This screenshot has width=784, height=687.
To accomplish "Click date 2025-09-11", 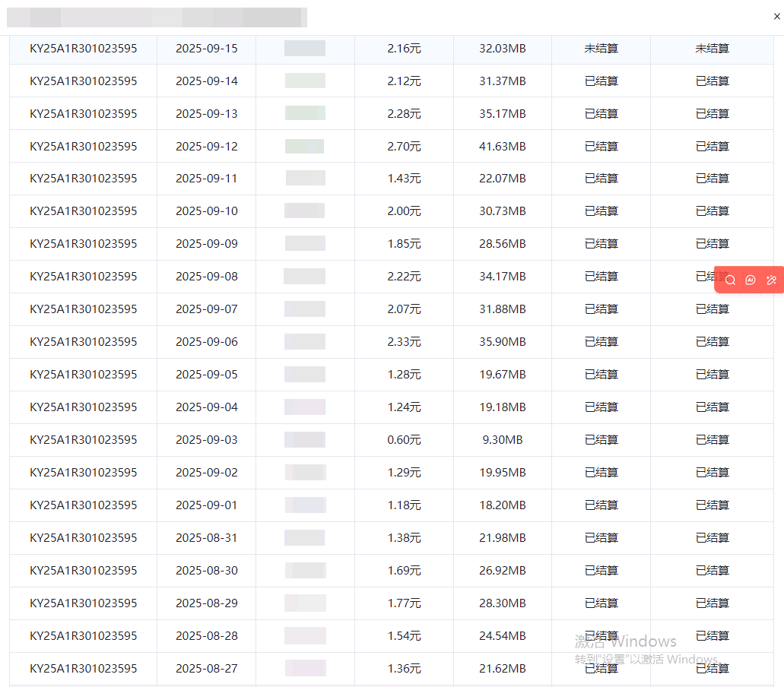I will click(207, 179).
